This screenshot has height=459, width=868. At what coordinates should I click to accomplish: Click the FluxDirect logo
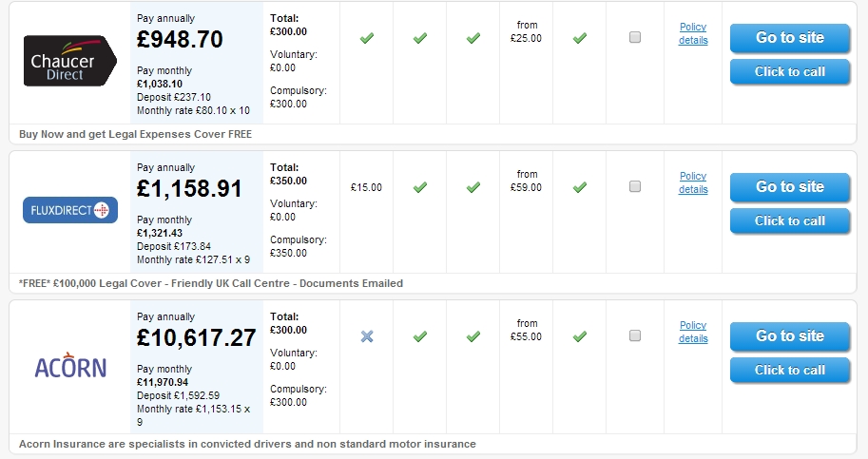(69, 210)
